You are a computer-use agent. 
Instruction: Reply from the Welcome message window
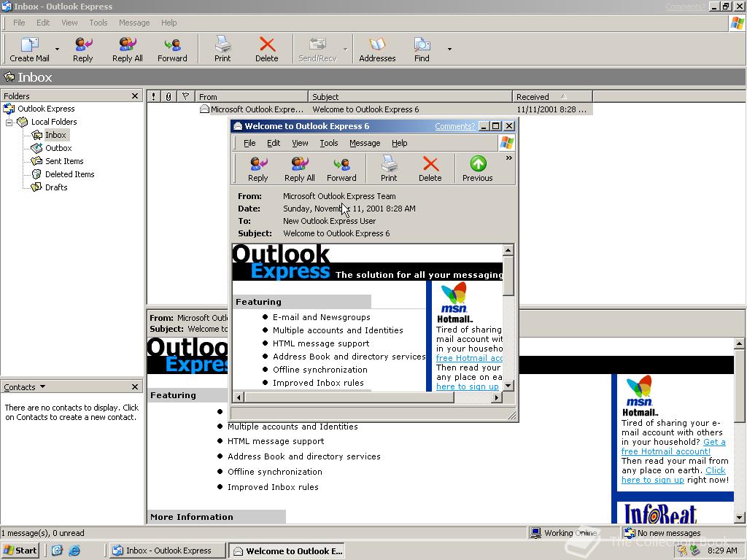coord(258,169)
